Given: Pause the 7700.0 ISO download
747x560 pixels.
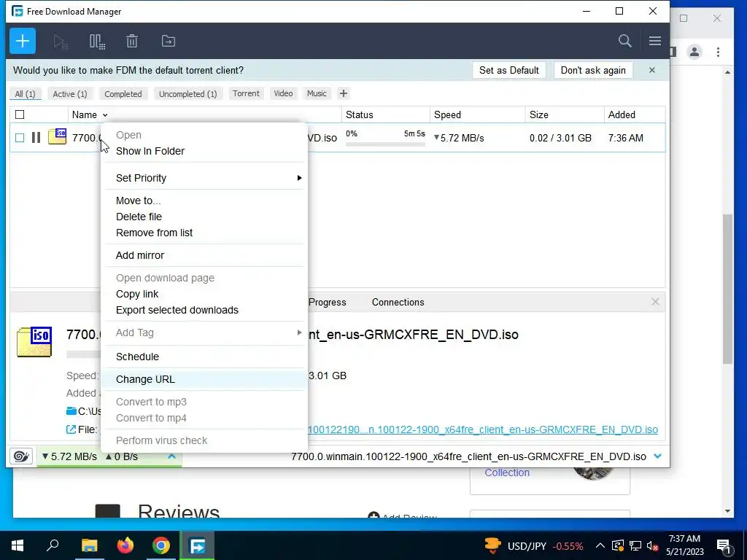Looking at the screenshot, I should tap(36, 138).
